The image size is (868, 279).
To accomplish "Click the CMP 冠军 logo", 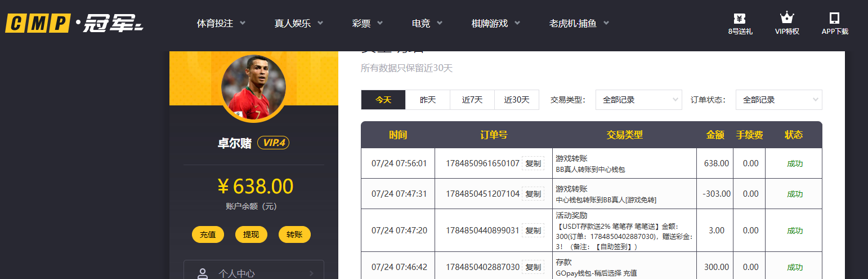I will pyautogui.click(x=75, y=23).
